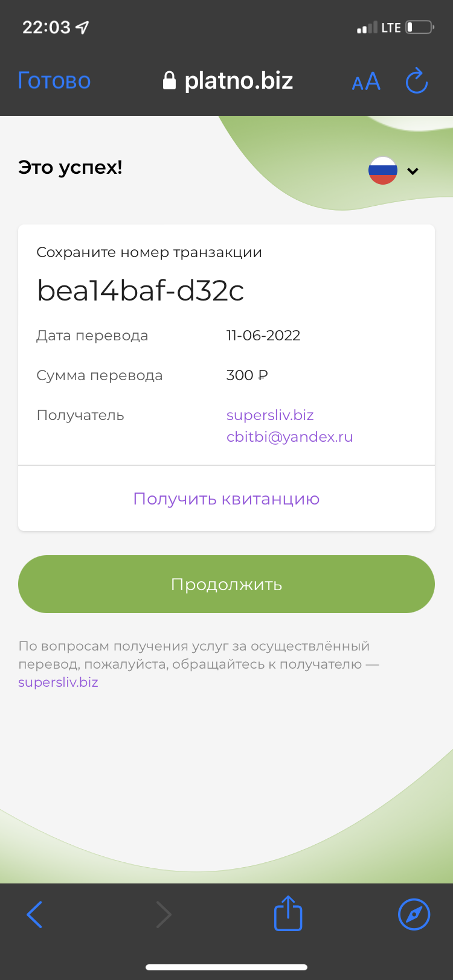Select the transaction number bea14baf-d32c
The height and width of the screenshot is (980, 453).
tap(141, 291)
